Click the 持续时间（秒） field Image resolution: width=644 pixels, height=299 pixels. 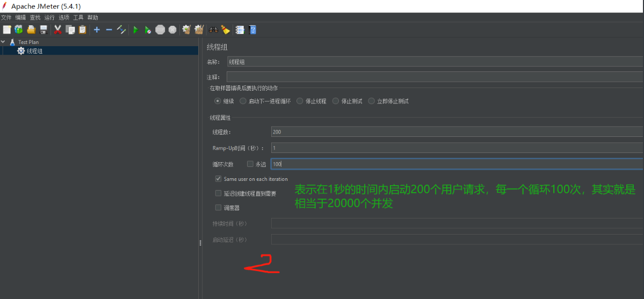pos(457,223)
